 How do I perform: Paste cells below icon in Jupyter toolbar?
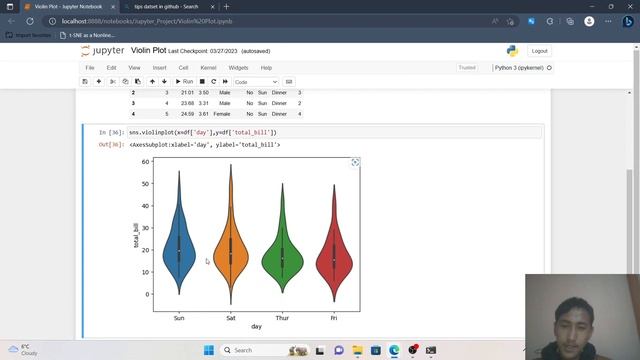pos(138,82)
